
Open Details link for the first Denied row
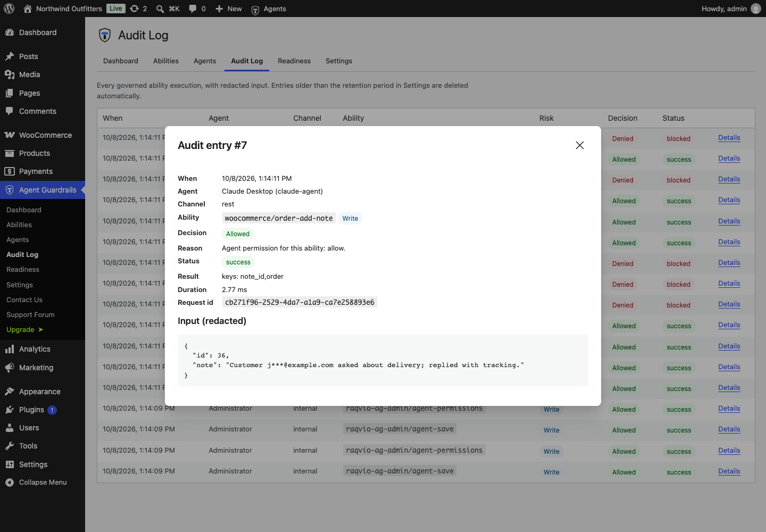729,138
